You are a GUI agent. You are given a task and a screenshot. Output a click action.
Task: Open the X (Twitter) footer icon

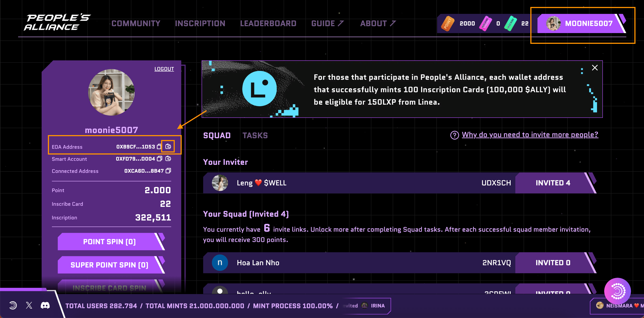pos(29,305)
